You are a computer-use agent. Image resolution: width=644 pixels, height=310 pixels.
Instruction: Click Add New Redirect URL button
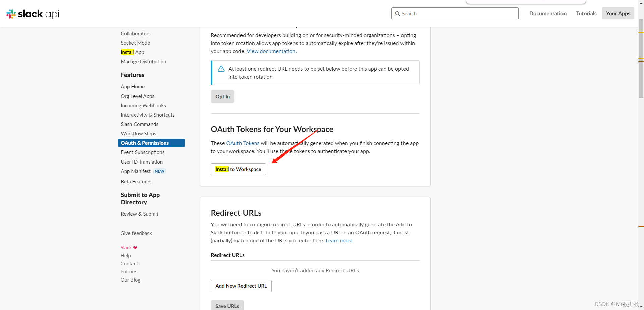(x=241, y=286)
